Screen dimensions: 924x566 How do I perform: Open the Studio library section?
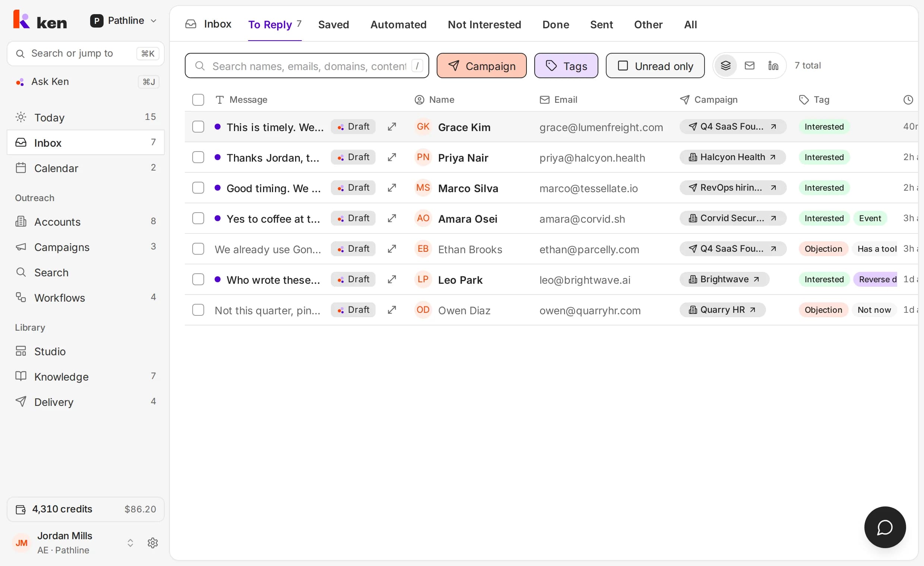[85, 351]
